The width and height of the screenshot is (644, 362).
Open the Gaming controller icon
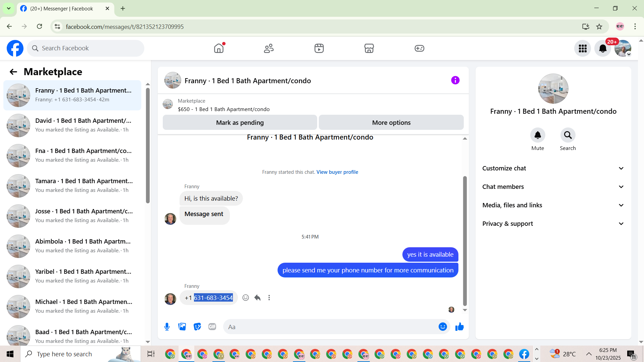click(x=419, y=48)
